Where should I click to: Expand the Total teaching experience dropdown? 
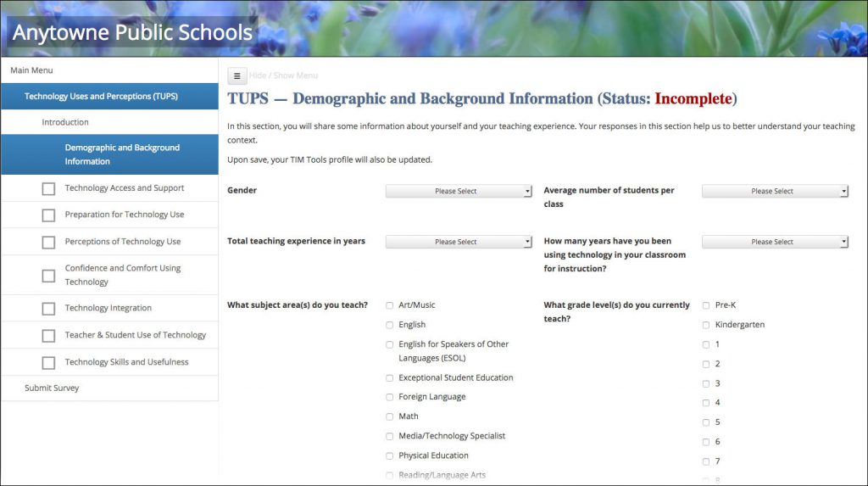pos(459,243)
